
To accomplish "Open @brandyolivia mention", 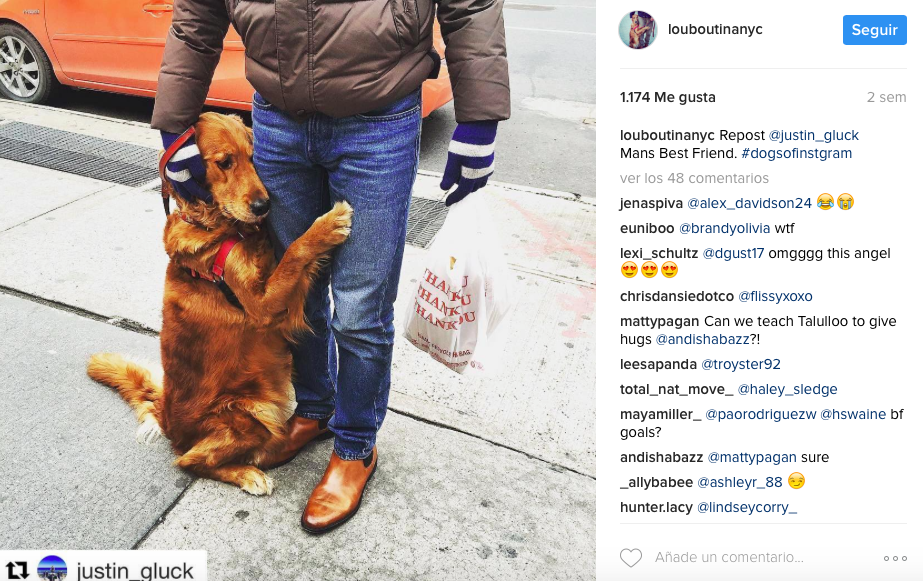I will pos(724,228).
